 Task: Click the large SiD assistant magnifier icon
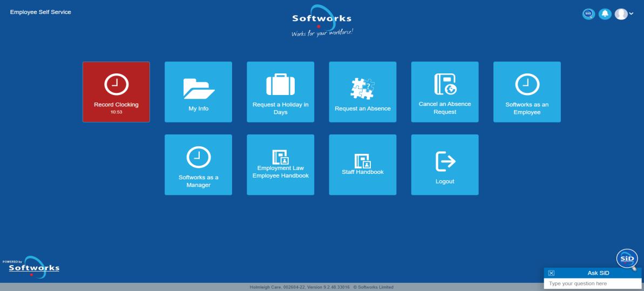point(627,259)
